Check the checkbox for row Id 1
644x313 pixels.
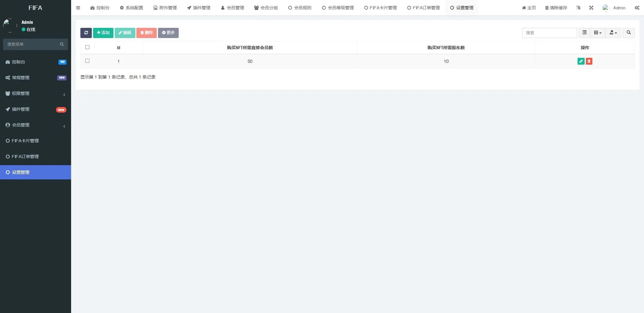tap(87, 61)
